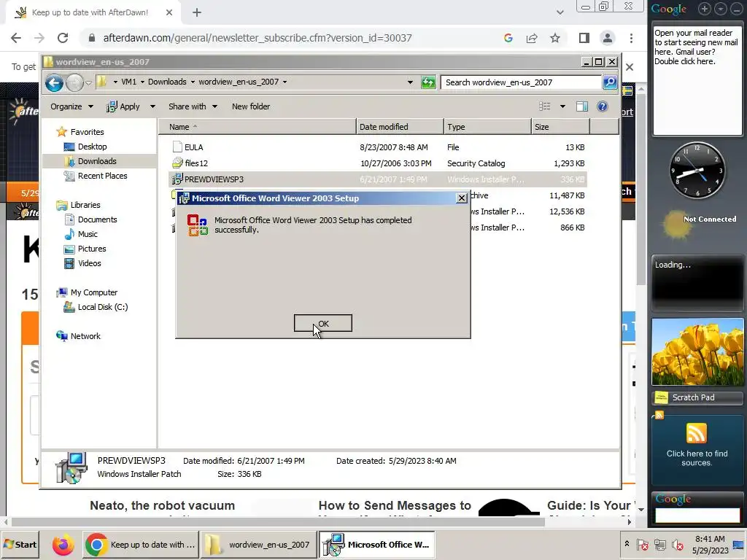Create a New folder
The image size is (747, 560).
click(x=251, y=106)
